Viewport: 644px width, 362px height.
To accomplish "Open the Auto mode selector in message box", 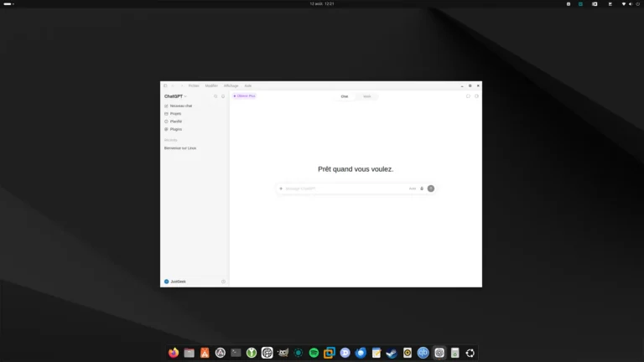I will pos(413,189).
